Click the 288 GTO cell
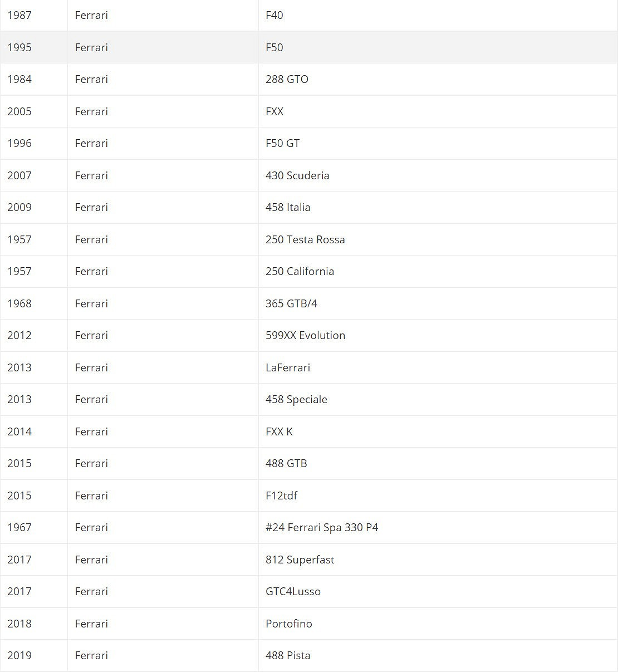Image resolution: width=618 pixels, height=672 pixels. (x=287, y=79)
